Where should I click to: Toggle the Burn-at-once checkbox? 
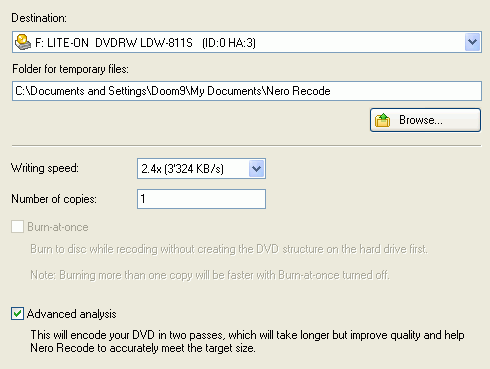(x=17, y=227)
